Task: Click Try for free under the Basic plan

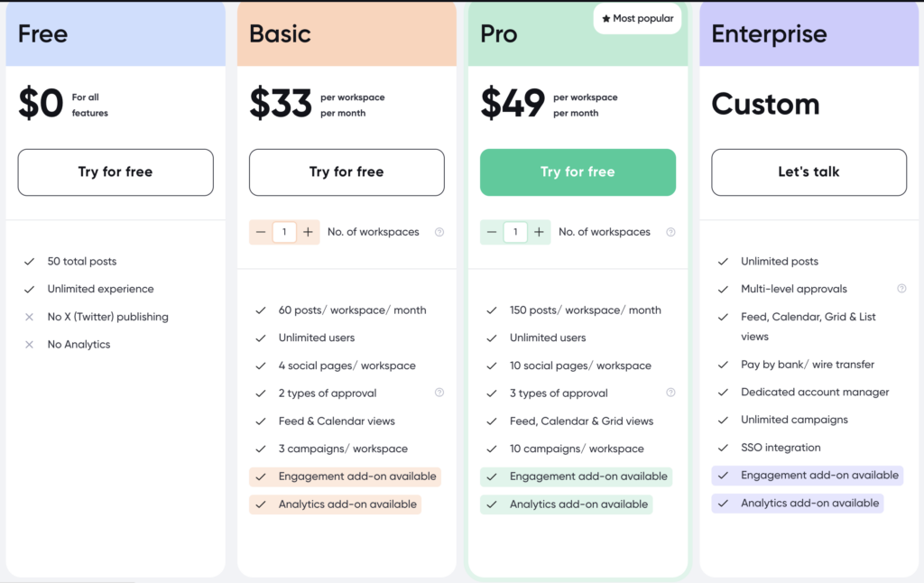Action: (x=346, y=172)
